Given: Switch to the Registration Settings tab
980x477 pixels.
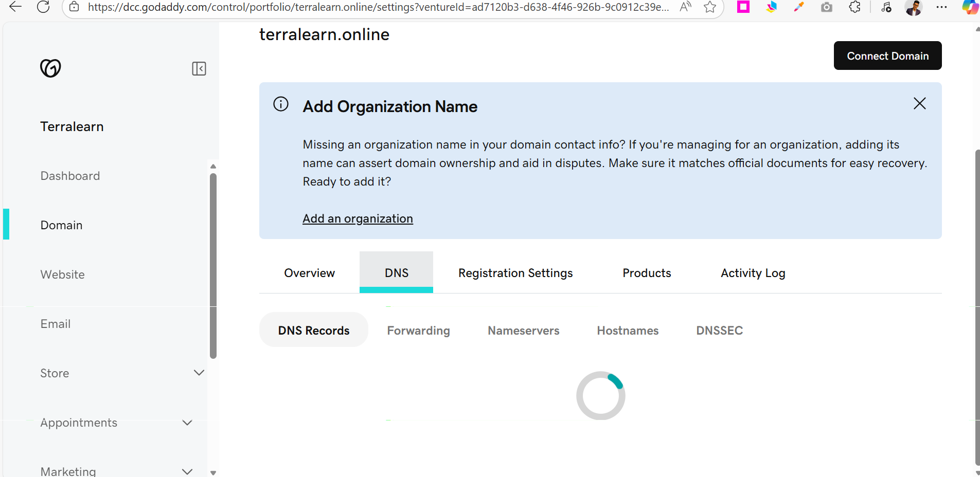Looking at the screenshot, I should 515,273.
